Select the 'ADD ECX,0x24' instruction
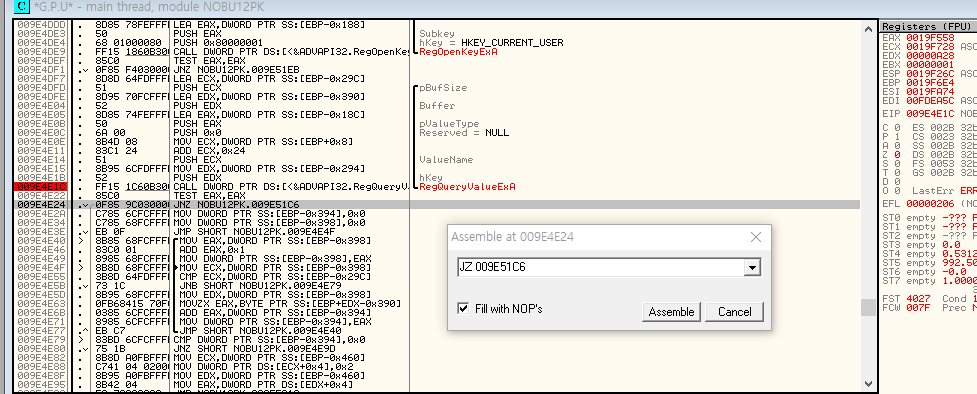Screen dimensions: 977x394 [x=206, y=150]
